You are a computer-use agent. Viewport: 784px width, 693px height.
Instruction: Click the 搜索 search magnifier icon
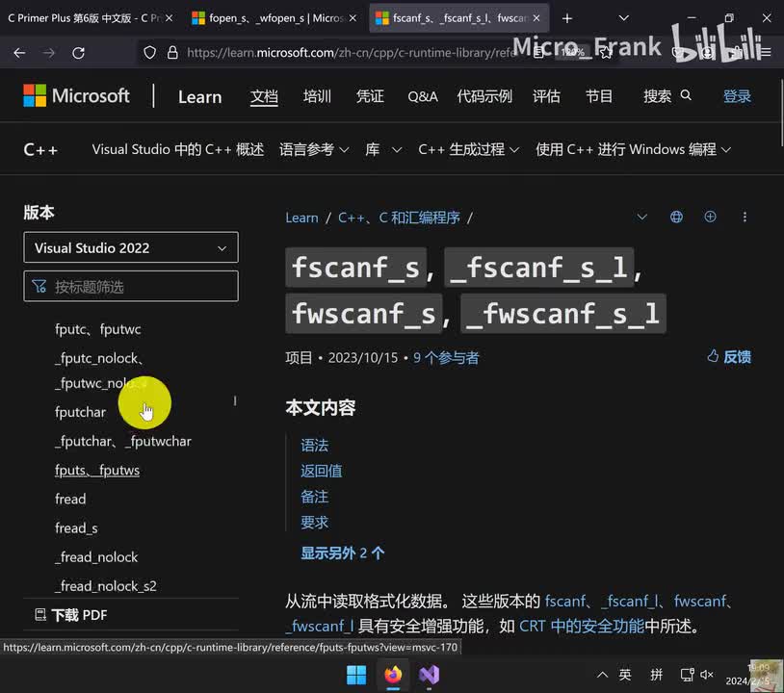point(686,95)
